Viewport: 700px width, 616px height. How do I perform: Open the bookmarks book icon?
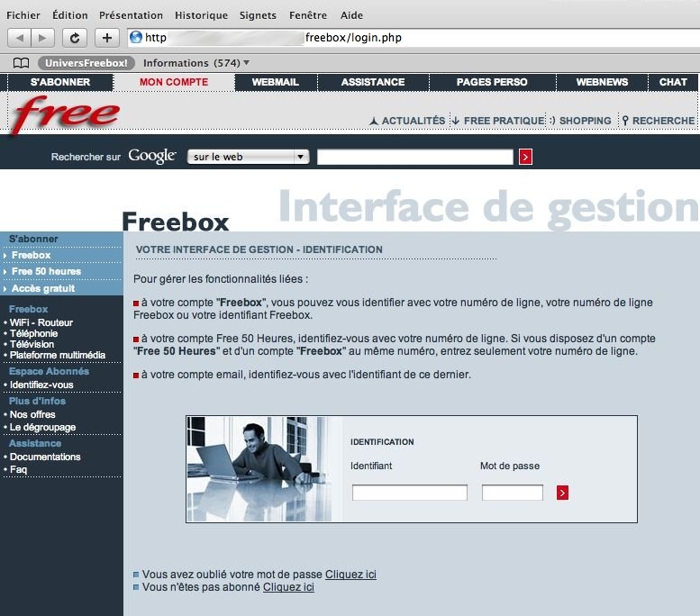pyautogui.click(x=21, y=63)
